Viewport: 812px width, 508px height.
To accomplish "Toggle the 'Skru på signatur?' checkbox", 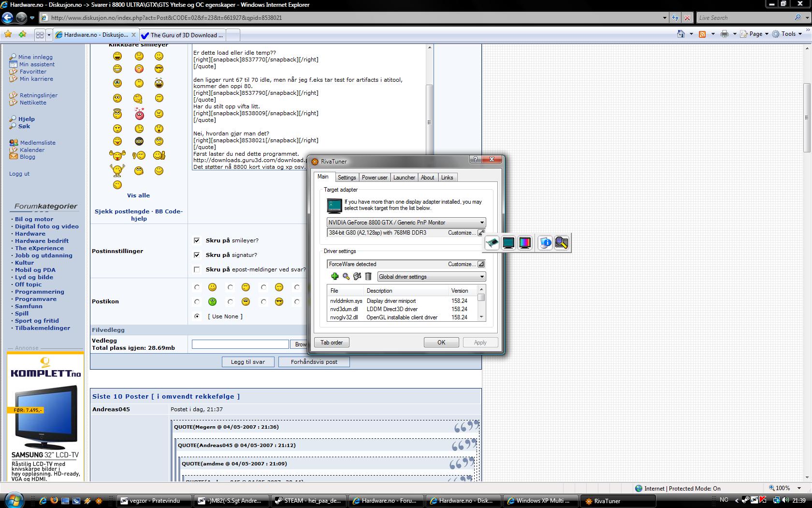I will [x=197, y=254].
